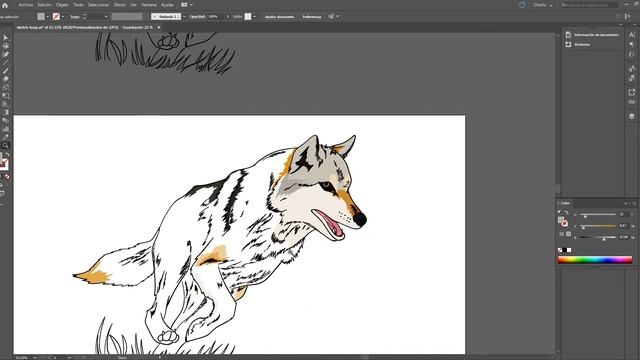Click the Home icon in the menu bar
640x360 pixels.
point(5,5)
